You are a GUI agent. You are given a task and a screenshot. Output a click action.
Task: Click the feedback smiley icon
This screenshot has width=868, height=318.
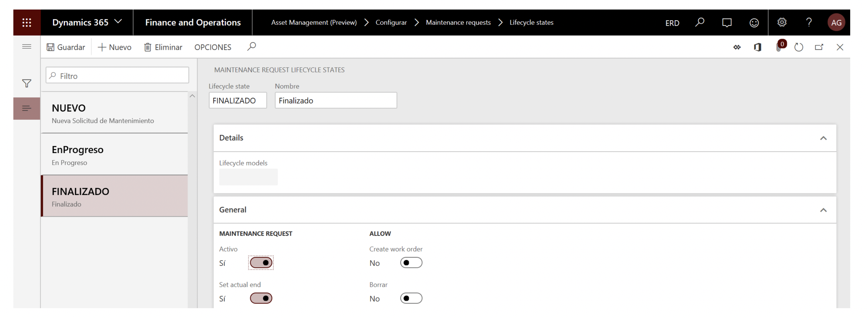coord(754,23)
